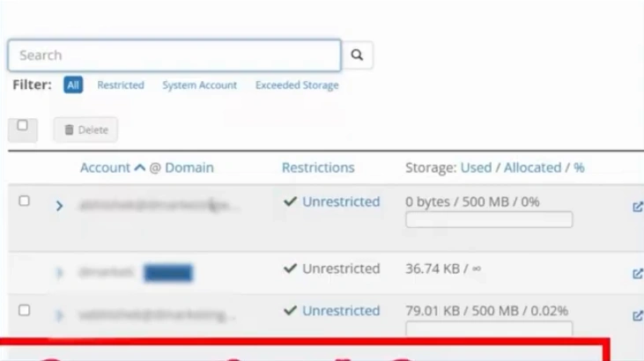Open external link icon for first account
This screenshot has height=361, width=644.
click(637, 207)
